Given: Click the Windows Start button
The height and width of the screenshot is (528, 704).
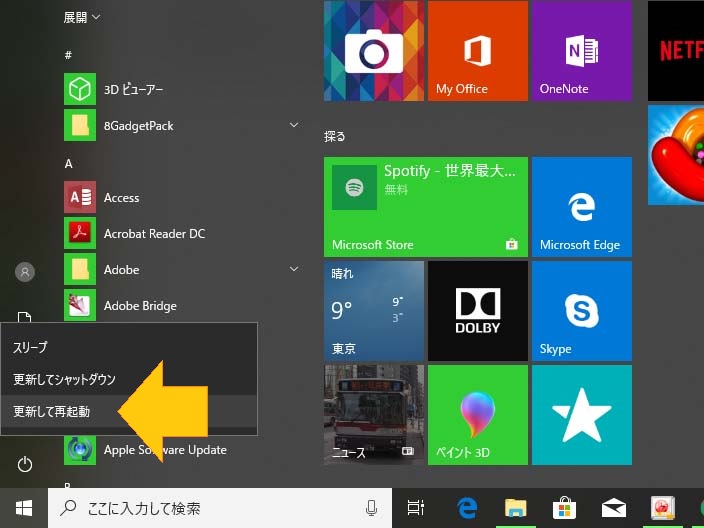Looking at the screenshot, I should (24, 508).
